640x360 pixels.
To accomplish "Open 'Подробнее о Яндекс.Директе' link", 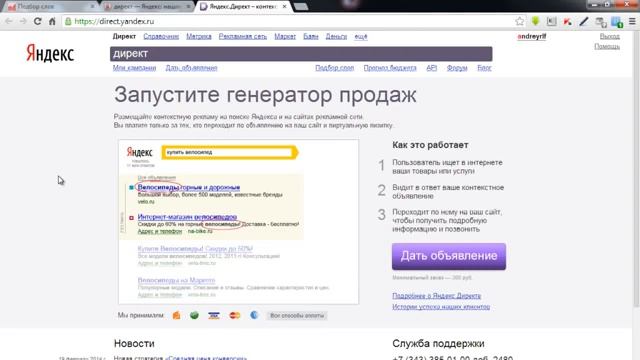I will (436, 296).
